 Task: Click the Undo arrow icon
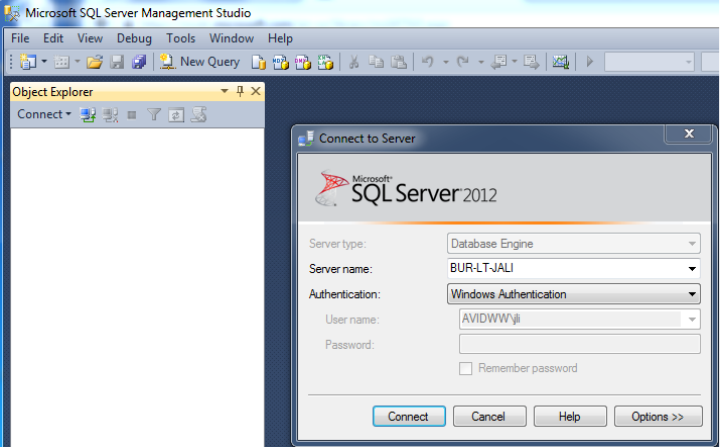[x=428, y=62]
